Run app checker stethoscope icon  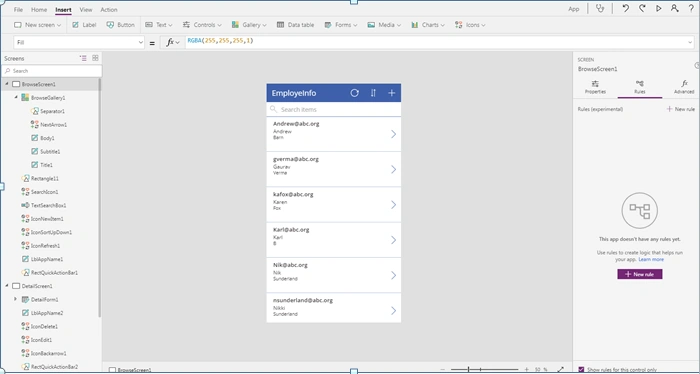600,8
